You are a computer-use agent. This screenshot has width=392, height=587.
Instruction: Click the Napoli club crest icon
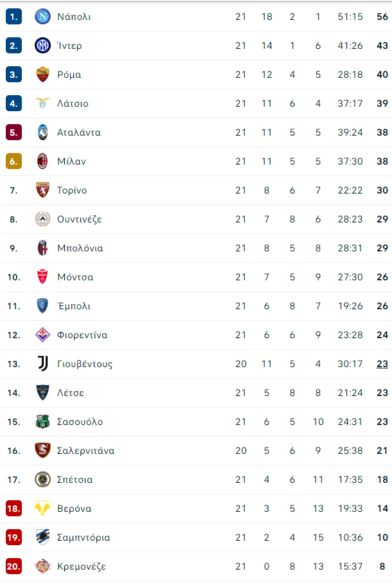tap(42, 17)
